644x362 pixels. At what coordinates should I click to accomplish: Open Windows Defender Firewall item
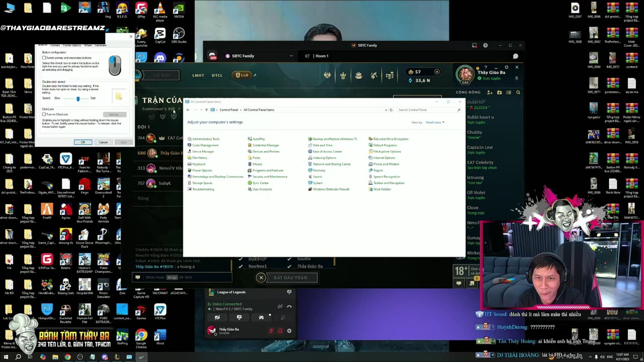point(329,189)
